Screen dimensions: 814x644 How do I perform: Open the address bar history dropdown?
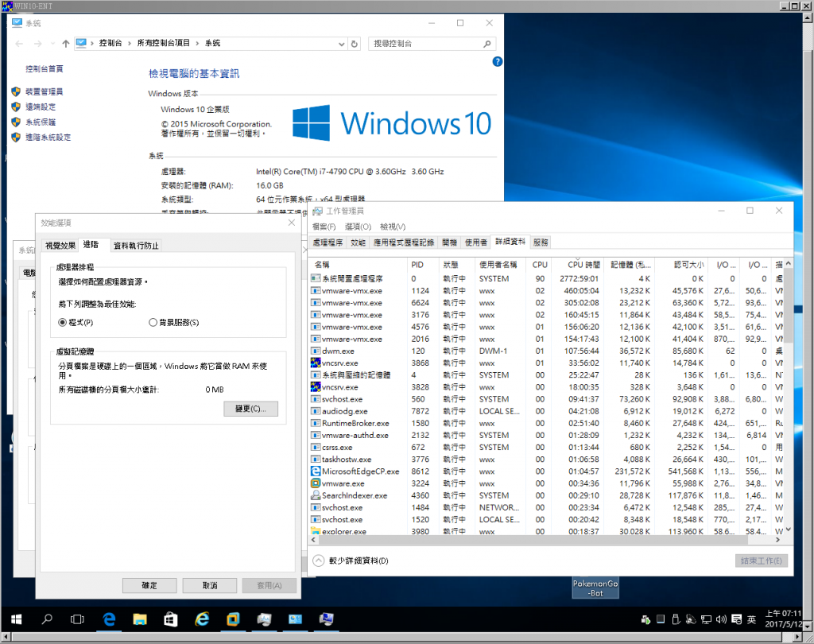click(x=341, y=44)
